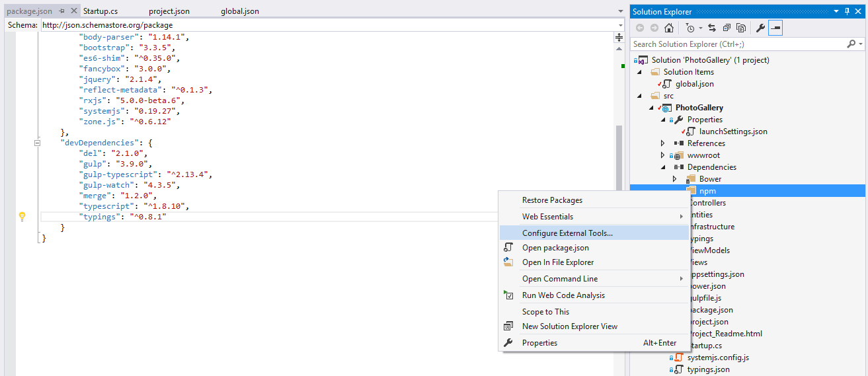Click the lightbulb quick actions icon
Image resolution: width=868 pixels, height=376 pixels.
[x=22, y=217]
